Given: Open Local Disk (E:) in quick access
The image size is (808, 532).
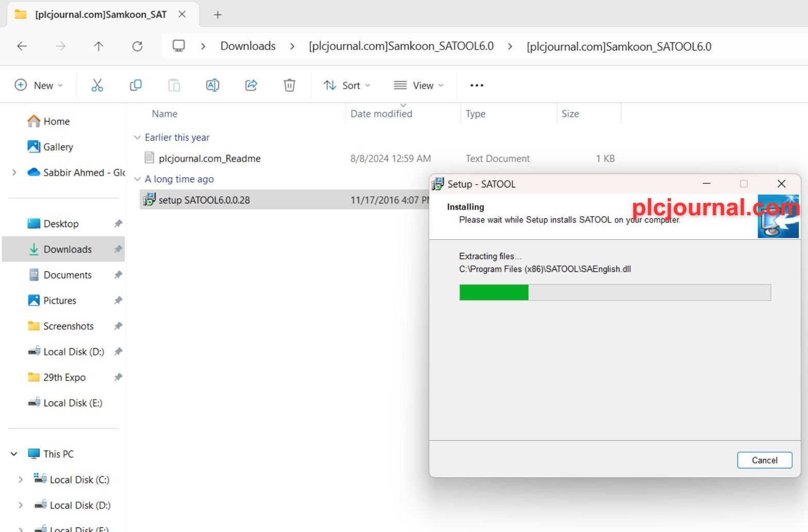Looking at the screenshot, I should point(73,403).
